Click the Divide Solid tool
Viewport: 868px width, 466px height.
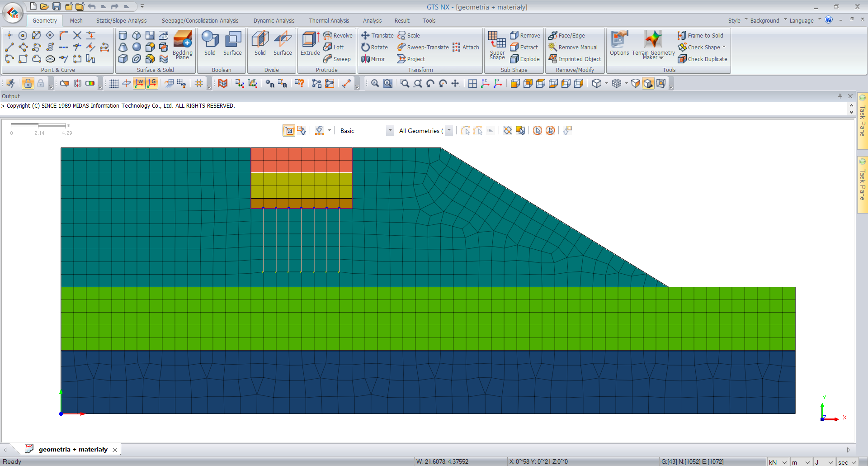tap(260, 43)
